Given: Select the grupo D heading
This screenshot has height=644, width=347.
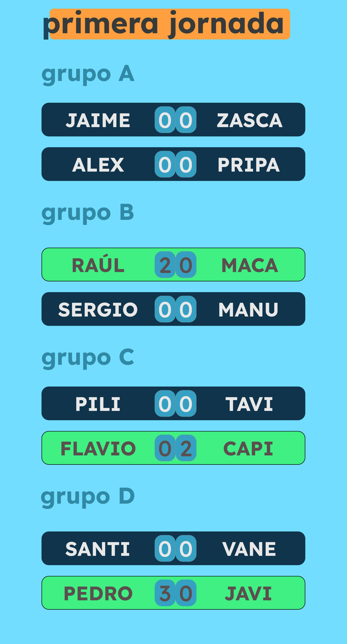Looking at the screenshot, I should point(88,497).
